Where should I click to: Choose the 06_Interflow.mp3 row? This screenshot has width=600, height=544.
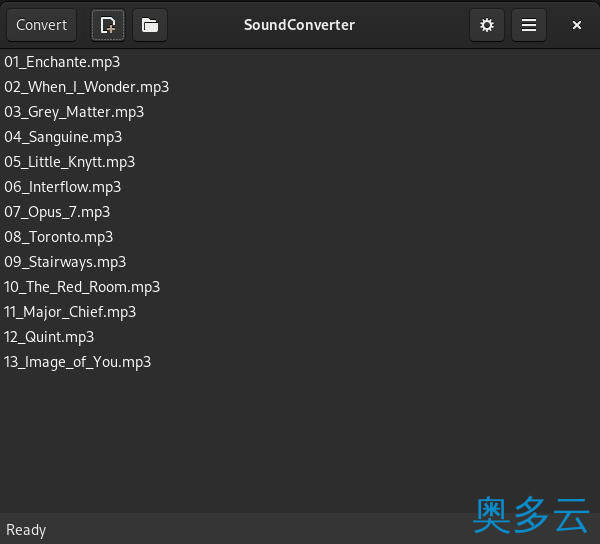[x=300, y=187]
